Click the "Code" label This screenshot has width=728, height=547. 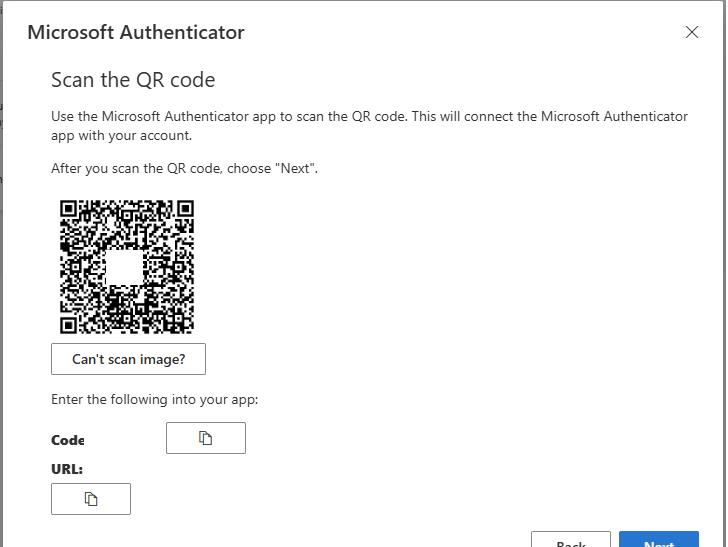[x=68, y=440]
